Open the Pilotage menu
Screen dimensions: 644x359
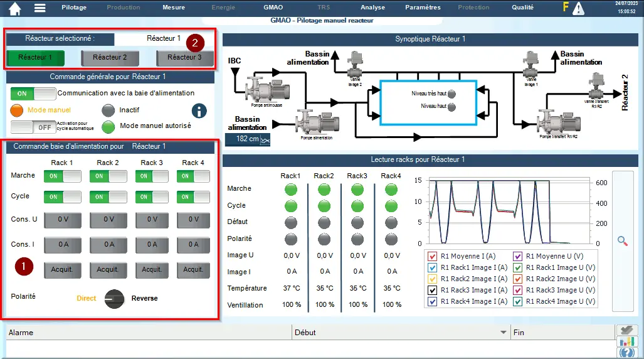tap(74, 8)
